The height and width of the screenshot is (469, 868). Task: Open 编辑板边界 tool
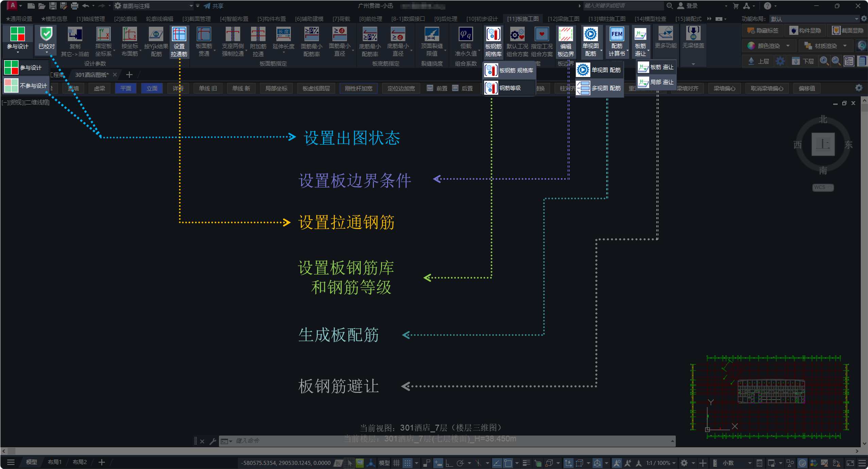[x=566, y=41]
